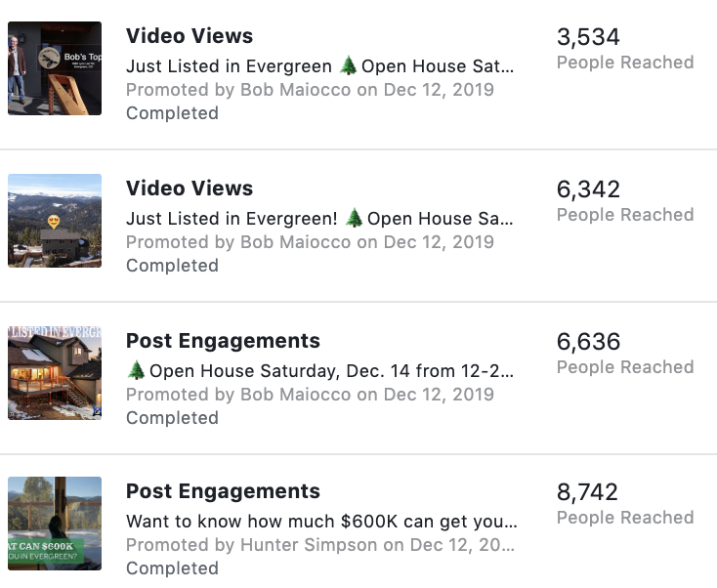
Task: Click the 8,742 People Reached figure
Action: [x=587, y=492]
